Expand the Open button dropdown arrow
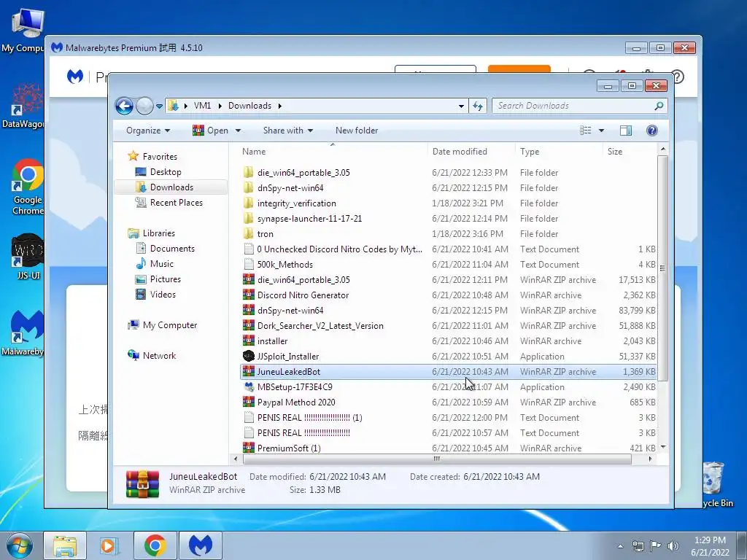747x560 pixels. tap(238, 131)
